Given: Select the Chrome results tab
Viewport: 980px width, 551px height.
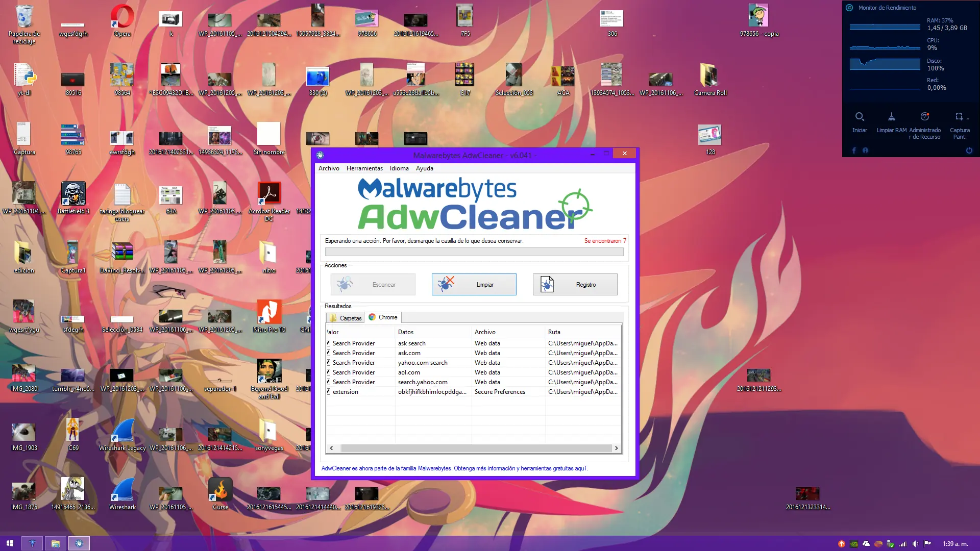Looking at the screenshot, I should click(x=383, y=317).
